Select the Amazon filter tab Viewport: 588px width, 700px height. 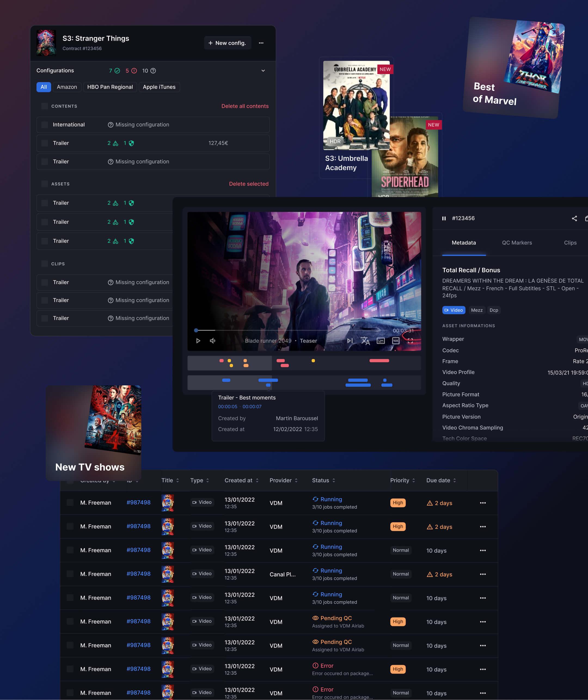click(x=67, y=87)
